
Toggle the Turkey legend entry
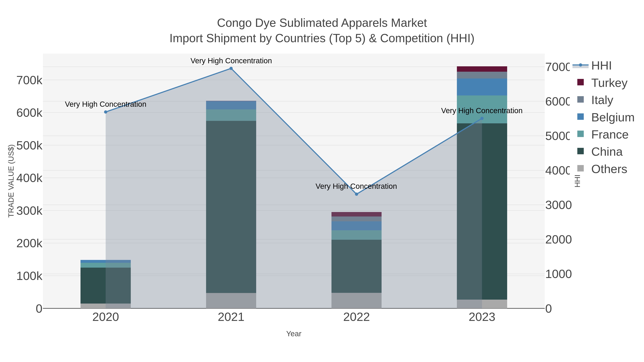pyautogui.click(x=602, y=83)
